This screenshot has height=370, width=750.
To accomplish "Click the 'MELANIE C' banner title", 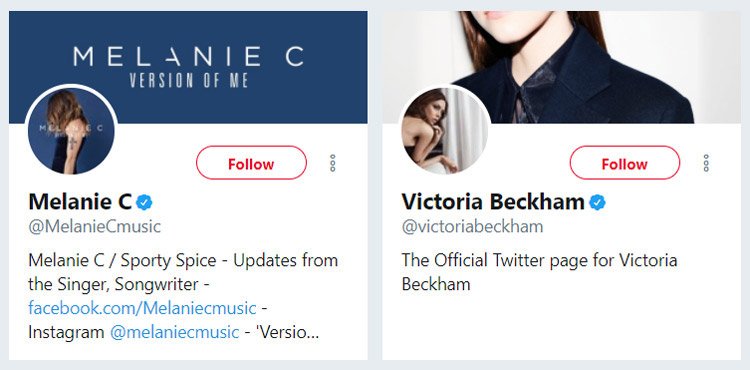I will coord(188,56).
